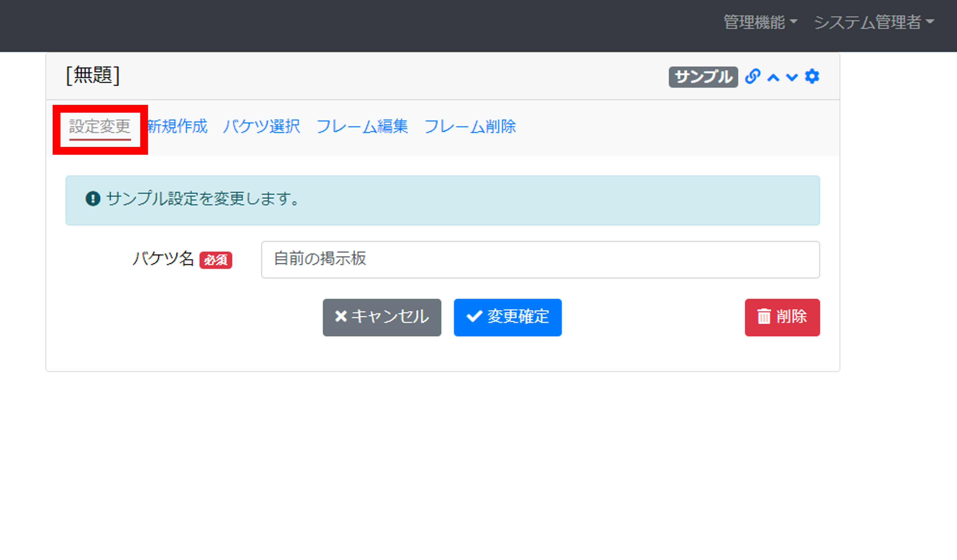The width and height of the screenshot is (957, 560).
Task: Open the フレーム削除 tab
Action: pos(470,126)
